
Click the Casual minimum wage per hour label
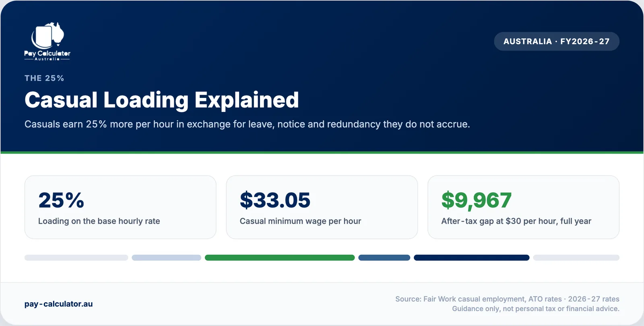coord(300,221)
